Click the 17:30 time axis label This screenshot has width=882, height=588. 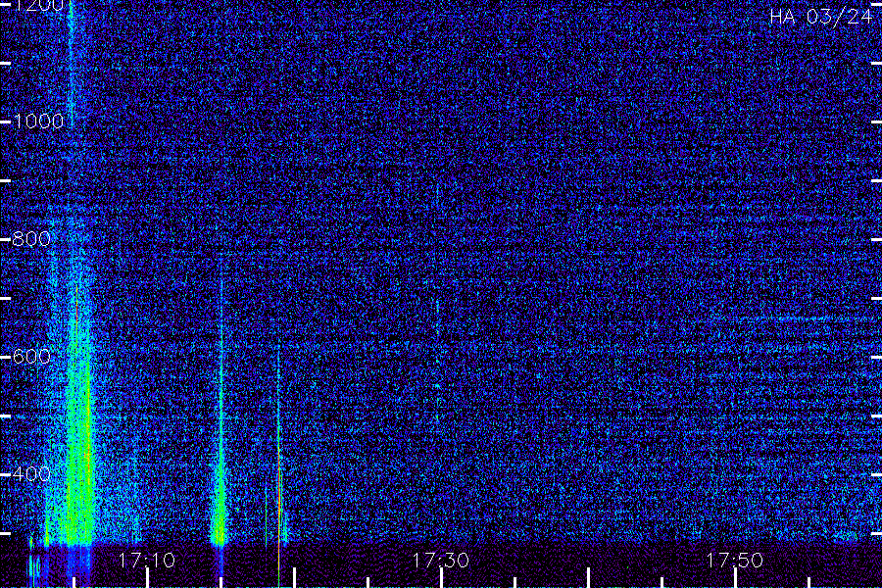[x=440, y=560]
